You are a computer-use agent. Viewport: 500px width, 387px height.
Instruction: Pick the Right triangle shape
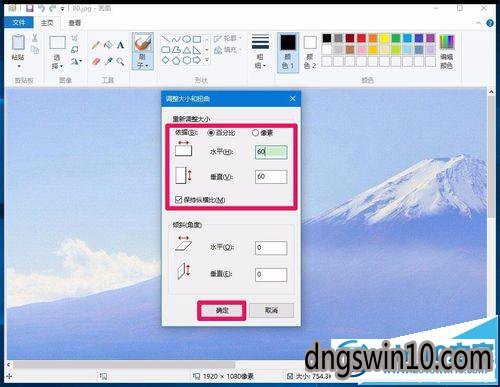click(x=197, y=50)
